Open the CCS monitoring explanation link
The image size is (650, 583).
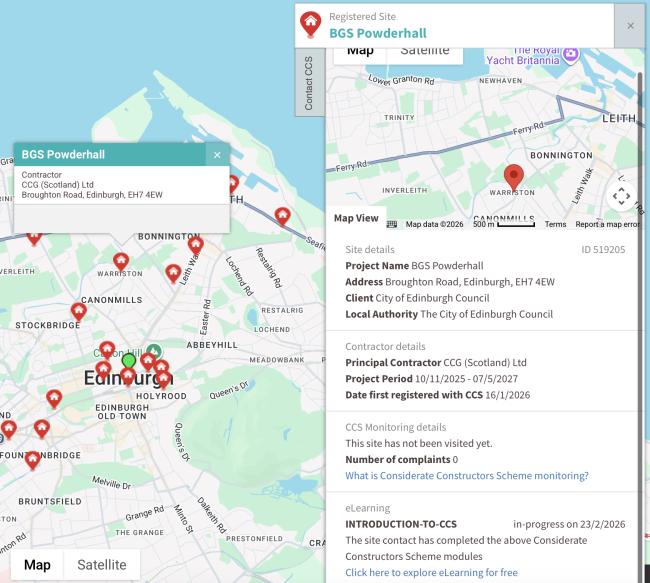[x=466, y=475]
